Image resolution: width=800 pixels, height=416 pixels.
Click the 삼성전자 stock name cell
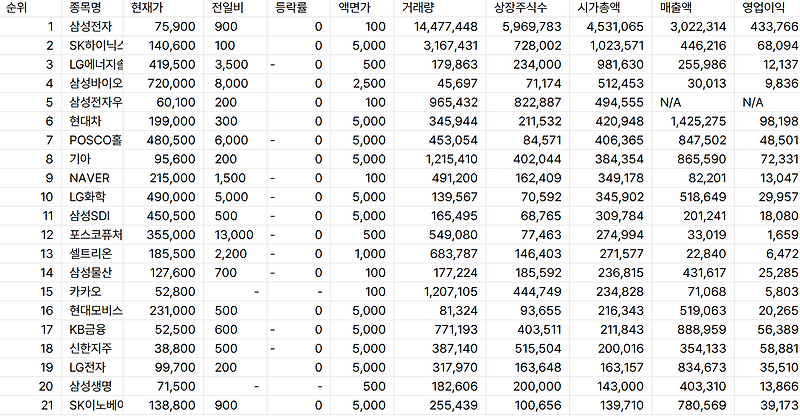pyautogui.click(x=92, y=27)
